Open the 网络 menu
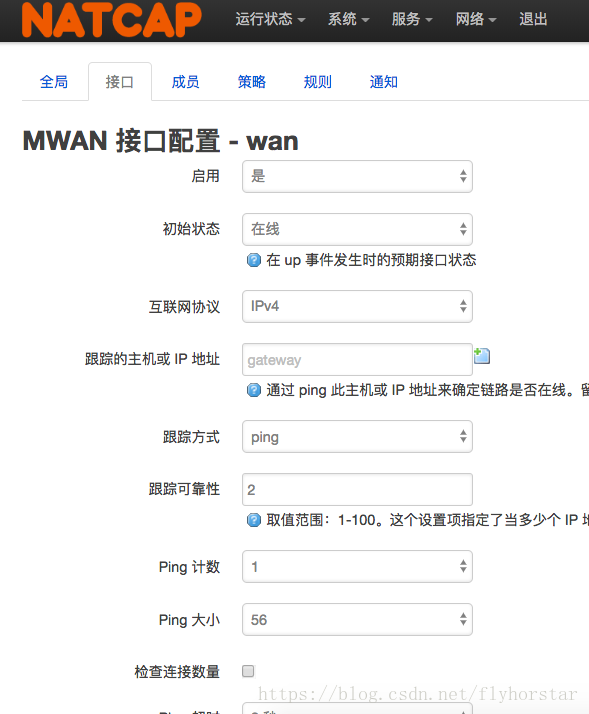This screenshot has width=589, height=714. (476, 19)
